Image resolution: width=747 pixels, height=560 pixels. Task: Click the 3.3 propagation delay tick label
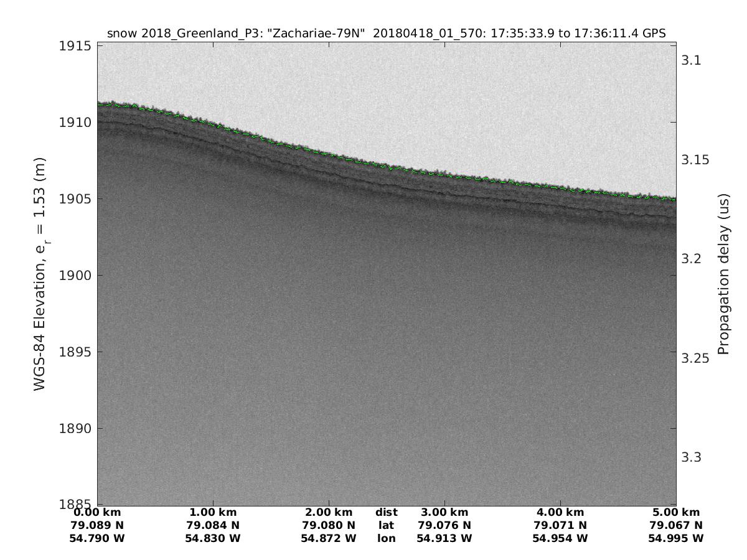691,457
